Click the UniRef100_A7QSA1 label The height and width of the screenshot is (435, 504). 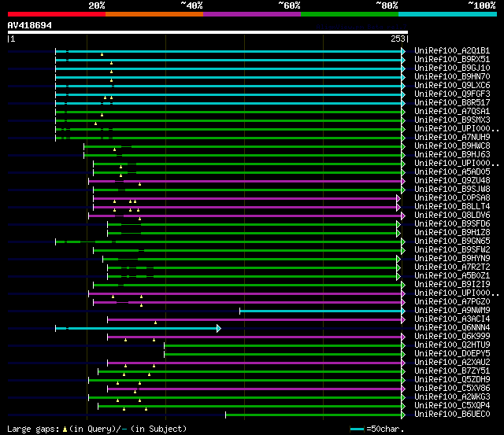(452, 112)
